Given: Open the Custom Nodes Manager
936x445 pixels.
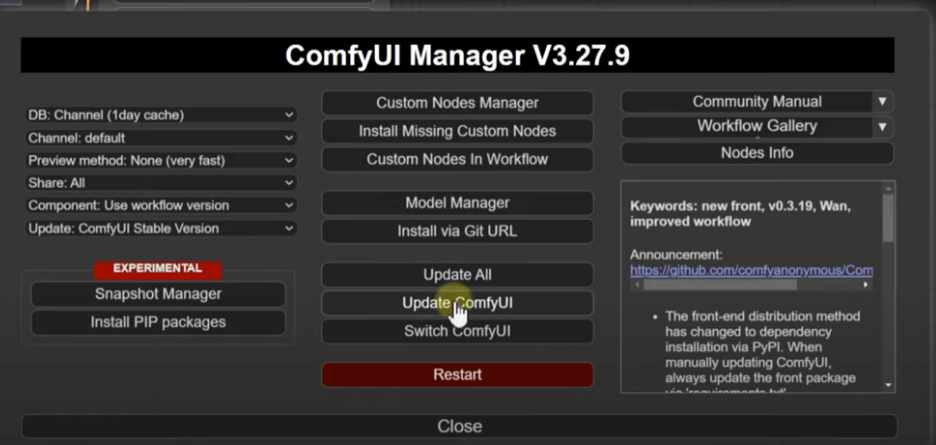Looking at the screenshot, I should pos(457,103).
